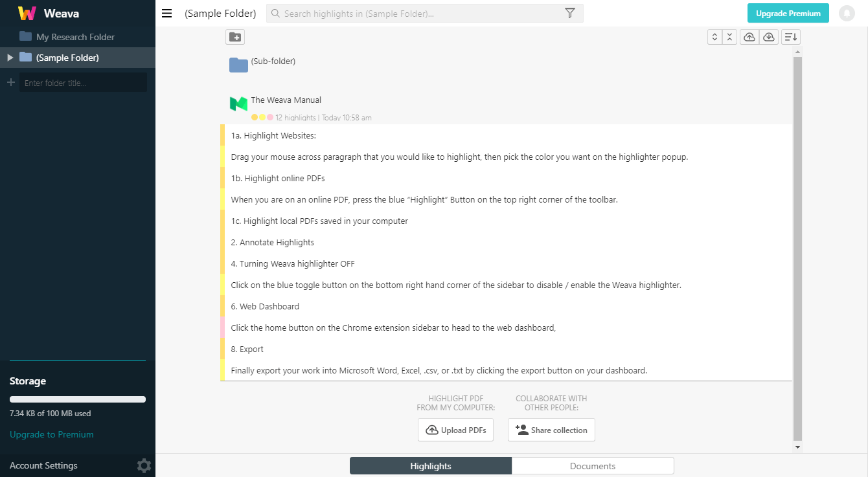Click the pink color dot under The Weava Manual
The width and height of the screenshot is (868, 477).
point(270,118)
